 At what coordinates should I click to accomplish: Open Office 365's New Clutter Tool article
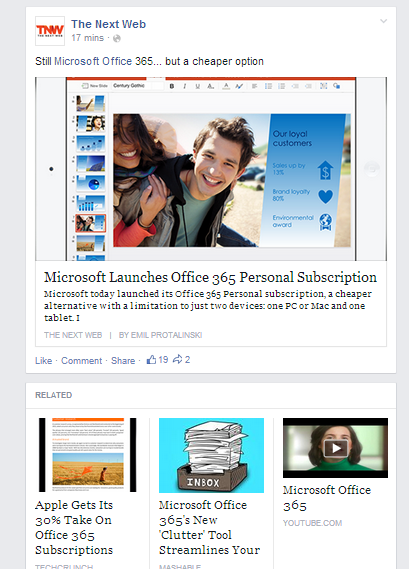point(209,527)
